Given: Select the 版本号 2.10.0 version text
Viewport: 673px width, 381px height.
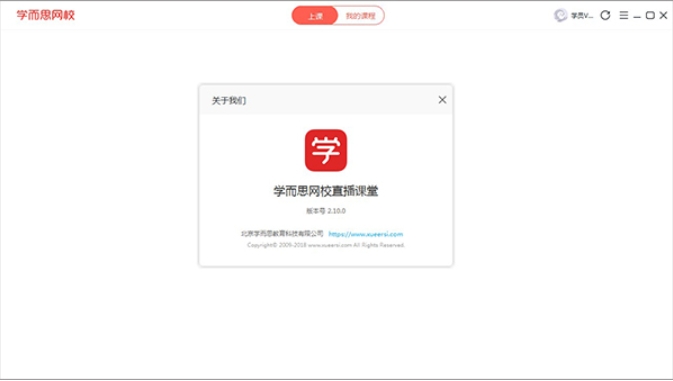Looking at the screenshot, I should pyautogui.click(x=326, y=211).
